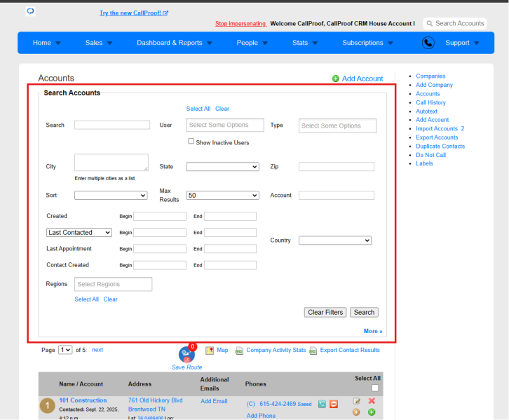Open Do Not Call in the sidebar
The image size is (509, 420).
pyautogui.click(x=430, y=155)
